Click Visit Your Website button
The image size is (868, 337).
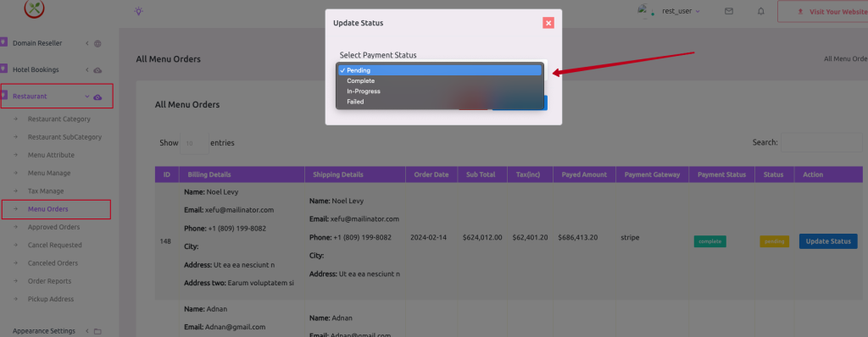coord(823,11)
